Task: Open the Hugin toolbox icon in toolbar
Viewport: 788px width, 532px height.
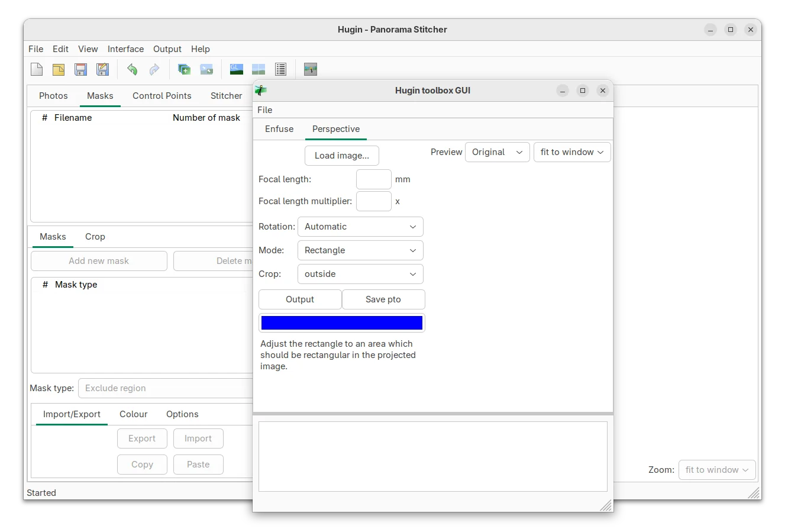Action: tap(310, 69)
